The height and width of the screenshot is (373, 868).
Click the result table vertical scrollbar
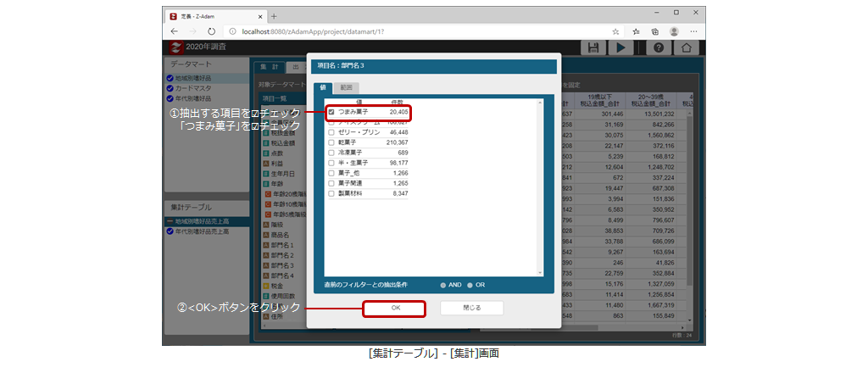point(689,199)
